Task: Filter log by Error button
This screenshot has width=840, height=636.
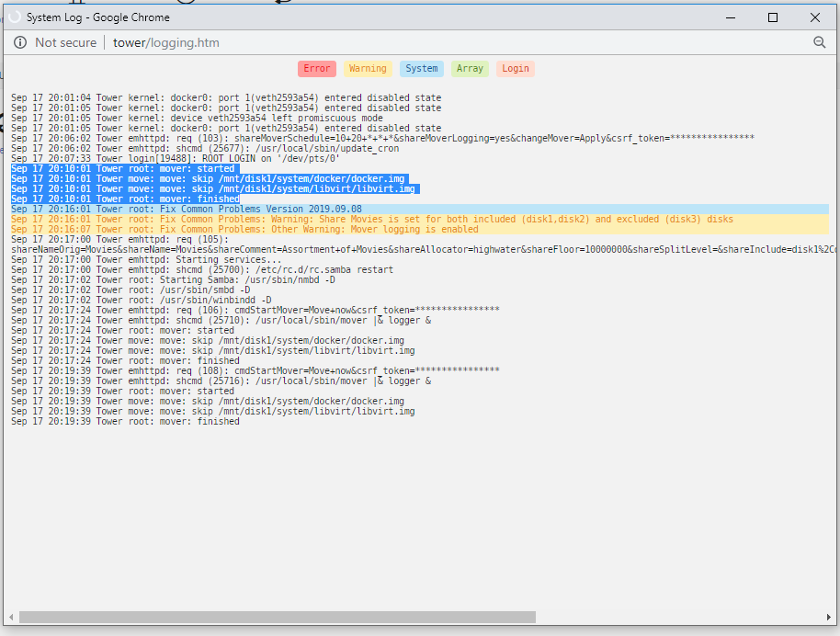Action: pos(316,69)
